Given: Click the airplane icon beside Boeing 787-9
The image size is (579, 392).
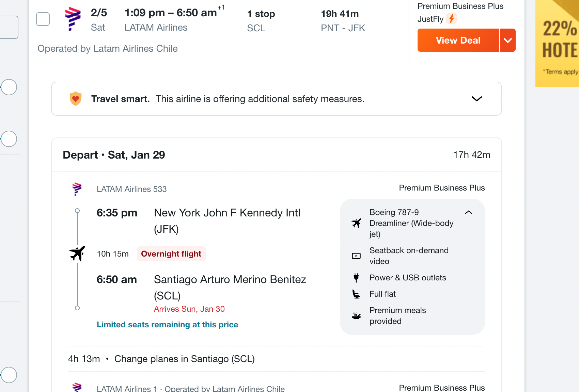Looking at the screenshot, I should coord(356,223).
